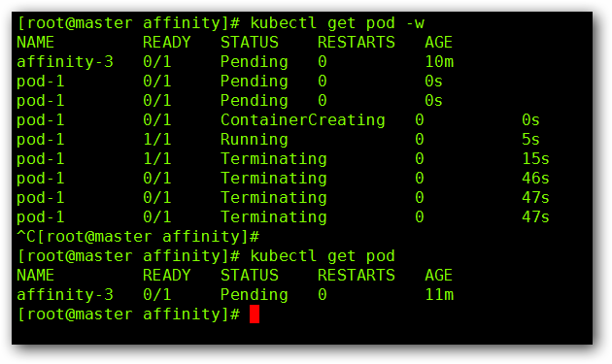Click the ContainerCreating status text
The height and width of the screenshot is (364, 612).
pyautogui.click(x=303, y=120)
